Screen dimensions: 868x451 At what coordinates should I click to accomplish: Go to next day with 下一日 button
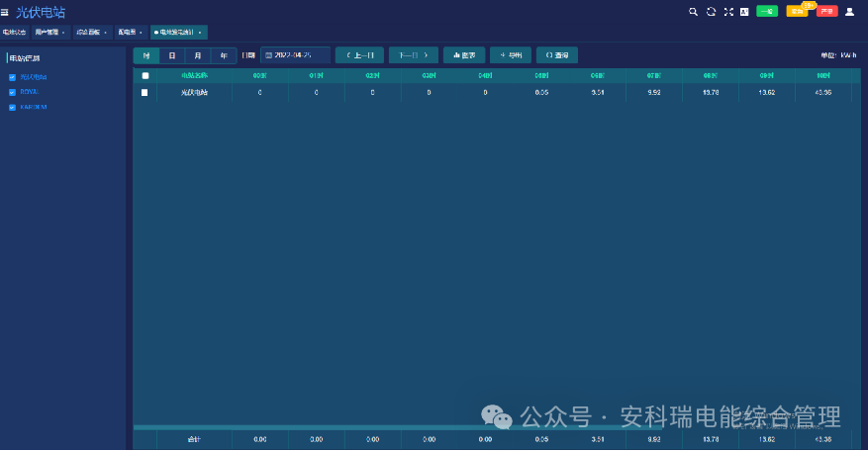pos(413,55)
